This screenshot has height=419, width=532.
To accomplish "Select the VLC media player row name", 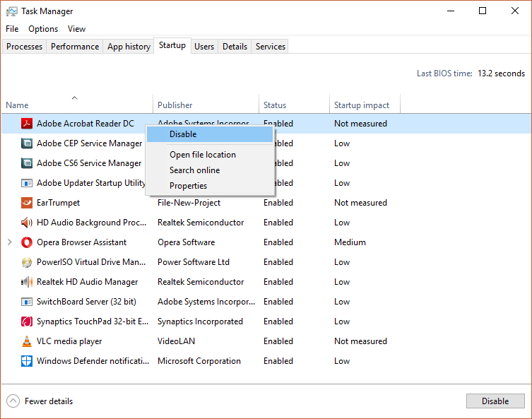I will point(69,341).
